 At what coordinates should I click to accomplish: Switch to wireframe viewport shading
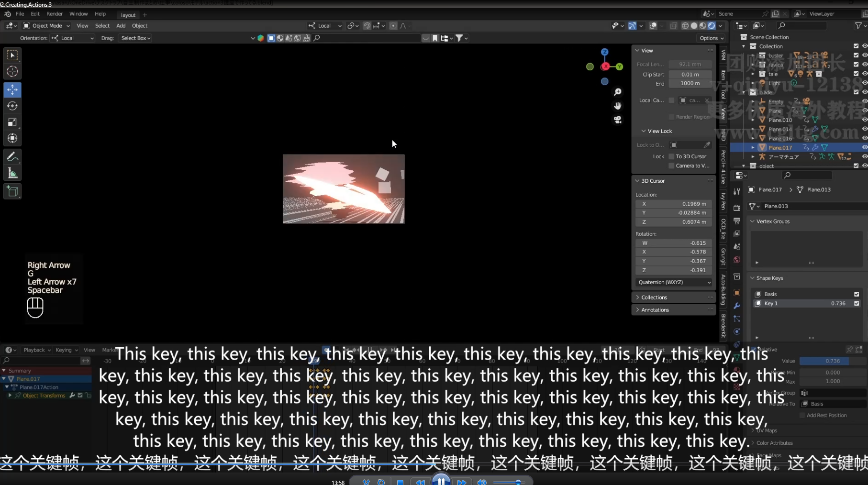click(685, 26)
